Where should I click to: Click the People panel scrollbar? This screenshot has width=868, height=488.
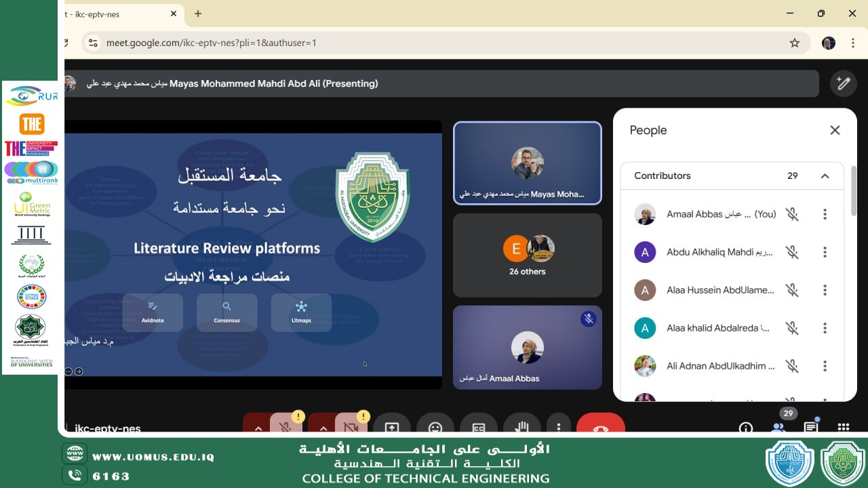(854, 193)
